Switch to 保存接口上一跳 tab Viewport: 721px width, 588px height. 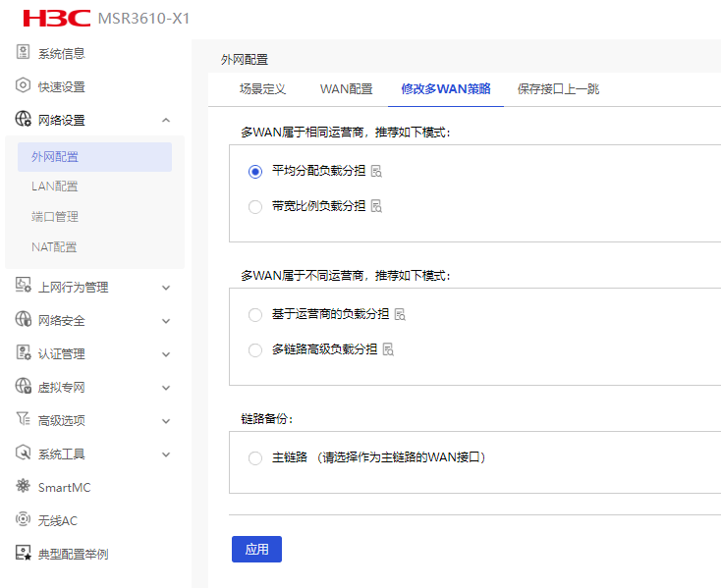tap(558, 89)
